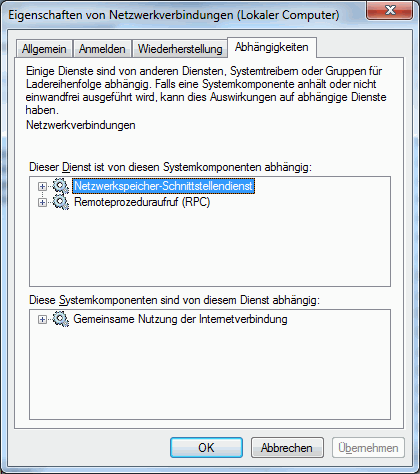
Task: Click the dialog title bar text
Action: click(174, 15)
